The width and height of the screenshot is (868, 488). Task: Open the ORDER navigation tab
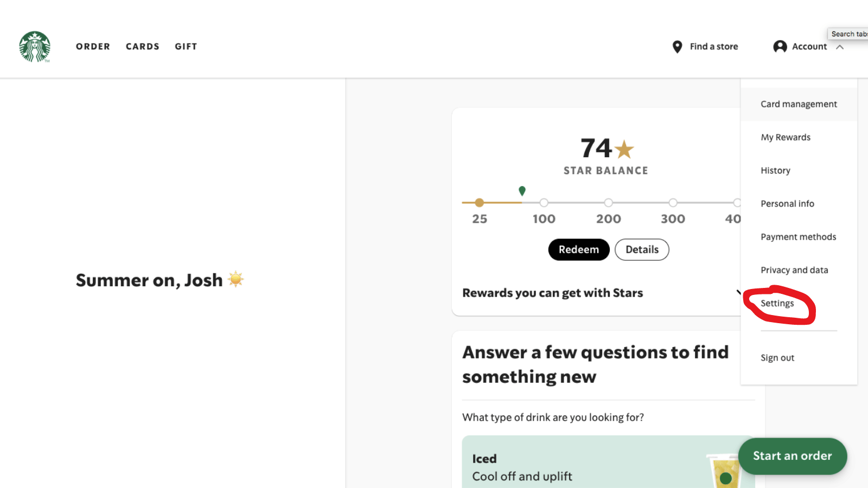(93, 47)
